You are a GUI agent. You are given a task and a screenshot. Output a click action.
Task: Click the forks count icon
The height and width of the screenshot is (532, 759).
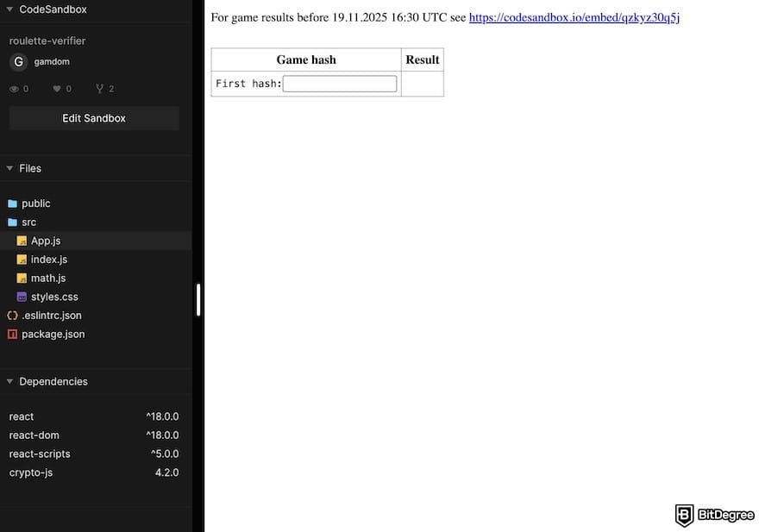100,89
